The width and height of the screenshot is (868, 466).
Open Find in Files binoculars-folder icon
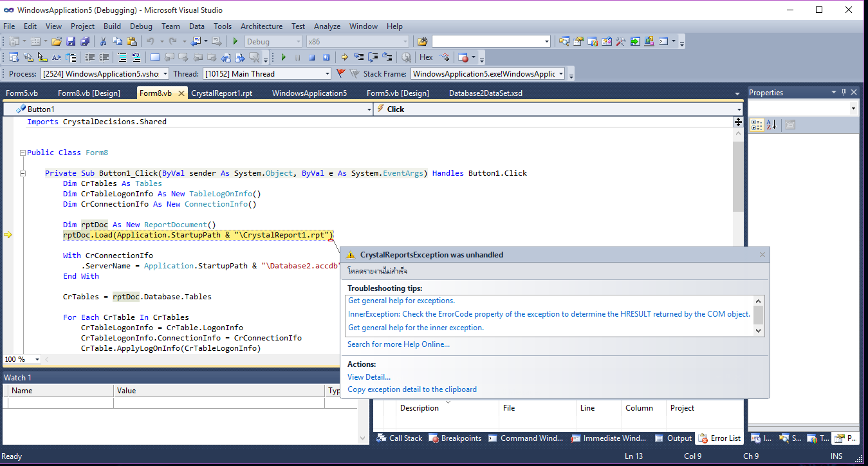pyautogui.click(x=423, y=41)
